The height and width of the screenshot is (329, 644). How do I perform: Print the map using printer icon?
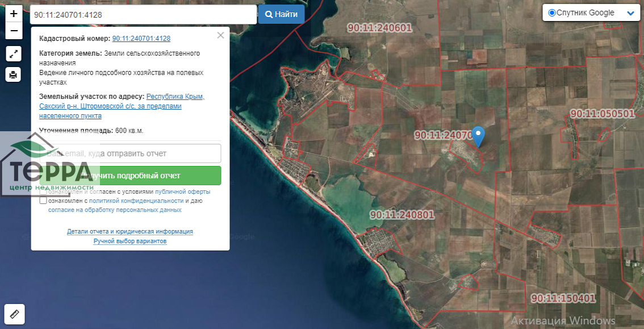[14, 74]
